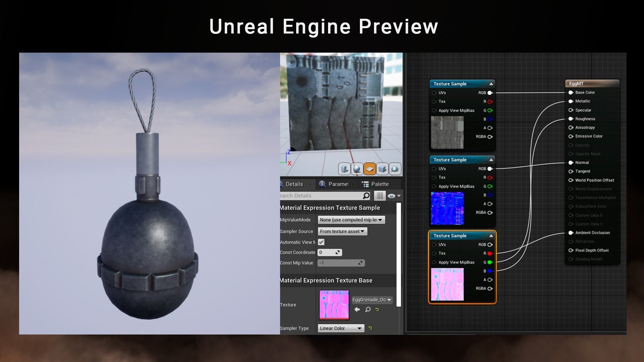The image size is (644, 362).
Task: Click the Emissive Color input pin on EggMT
Action: [571, 136]
